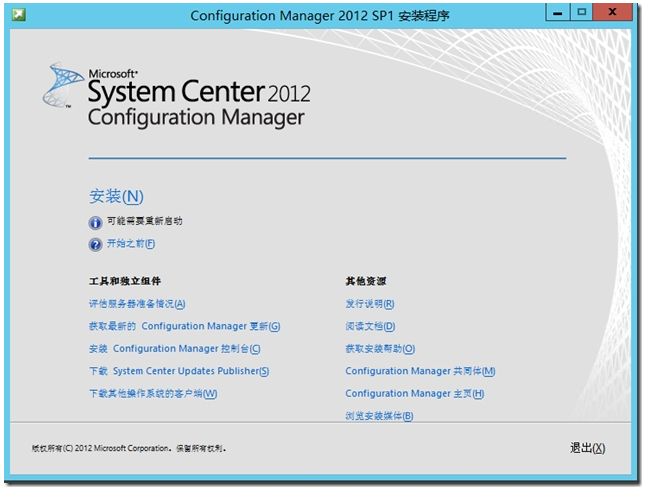Maximize the setup window
This screenshot has height=489, width=646.
point(581,12)
